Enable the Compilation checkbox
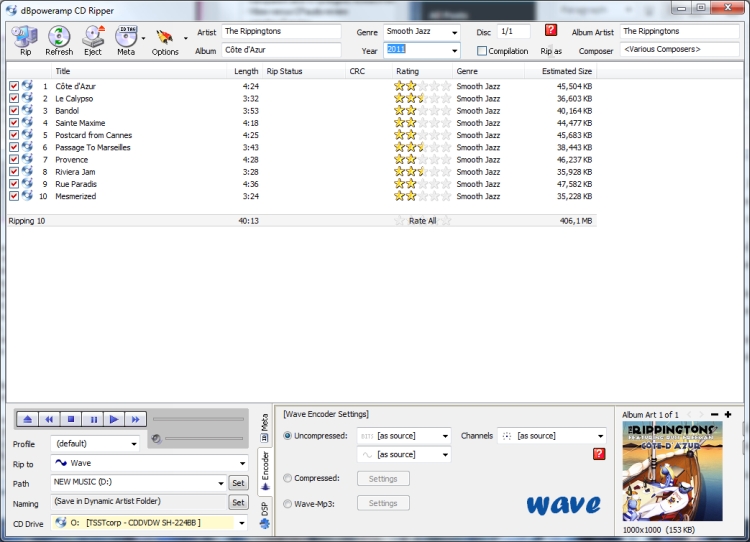 pos(482,51)
